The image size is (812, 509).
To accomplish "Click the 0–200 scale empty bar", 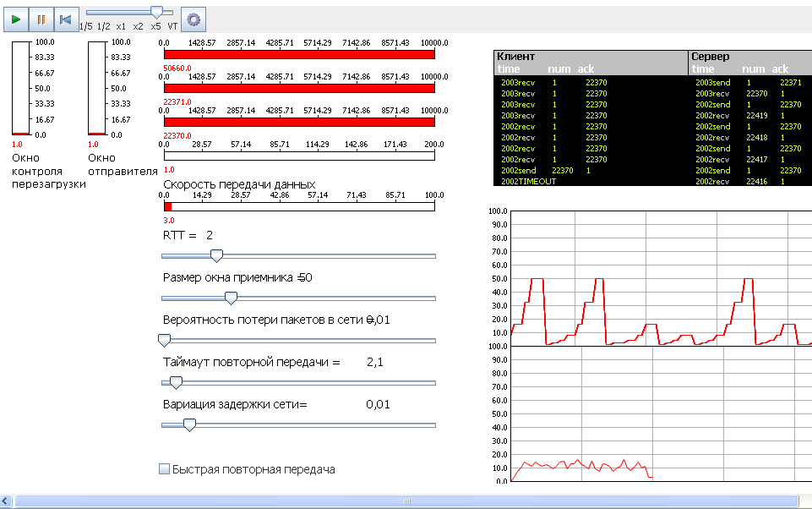I will [299, 156].
